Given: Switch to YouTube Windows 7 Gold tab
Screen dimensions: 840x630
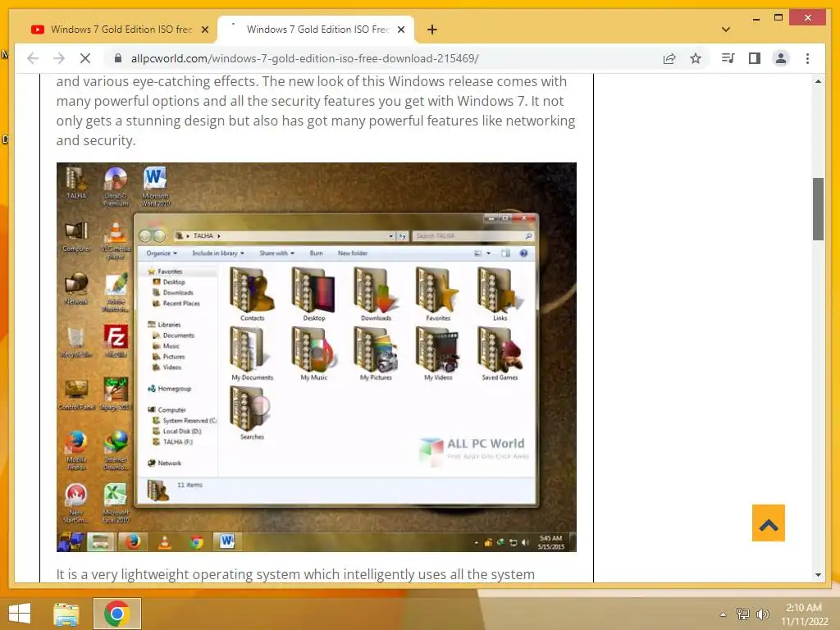Looking at the screenshot, I should pyautogui.click(x=120, y=30).
